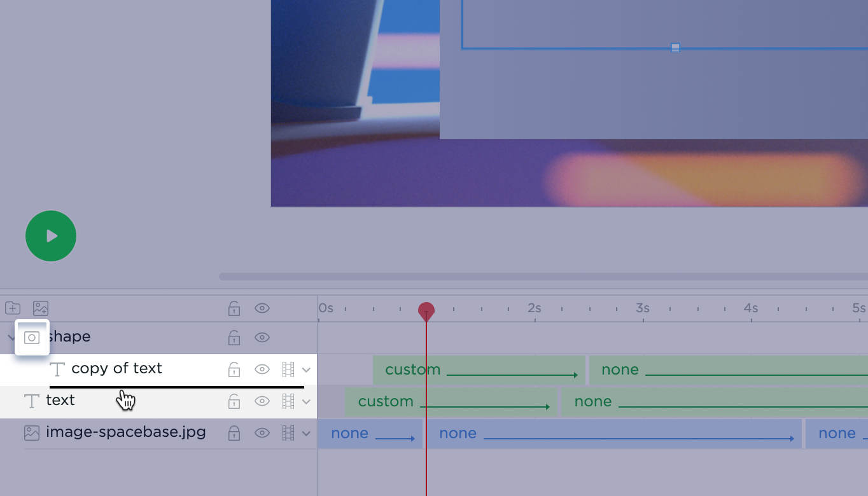Click the image-spacebase.jpg image icon
Image resolution: width=868 pixels, height=496 pixels.
tap(32, 433)
